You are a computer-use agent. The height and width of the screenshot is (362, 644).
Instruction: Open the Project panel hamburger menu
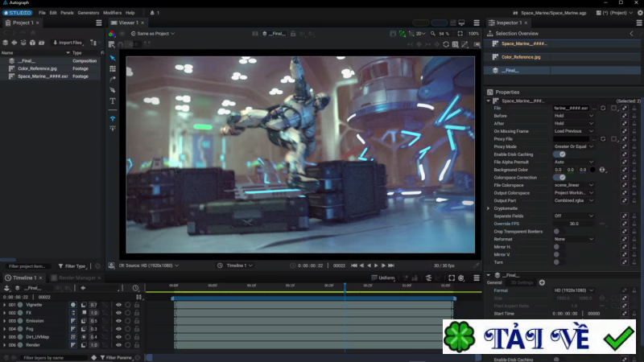[x=99, y=23]
